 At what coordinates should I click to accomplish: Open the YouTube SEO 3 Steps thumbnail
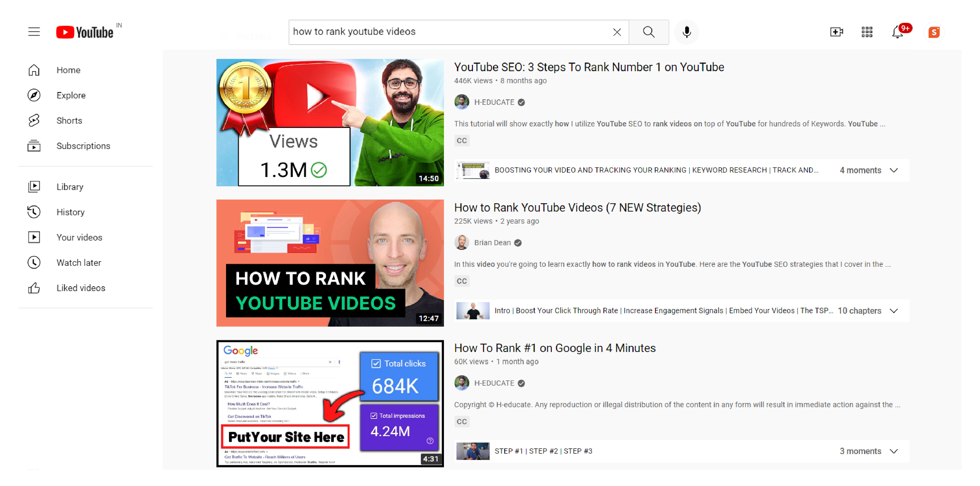330,122
